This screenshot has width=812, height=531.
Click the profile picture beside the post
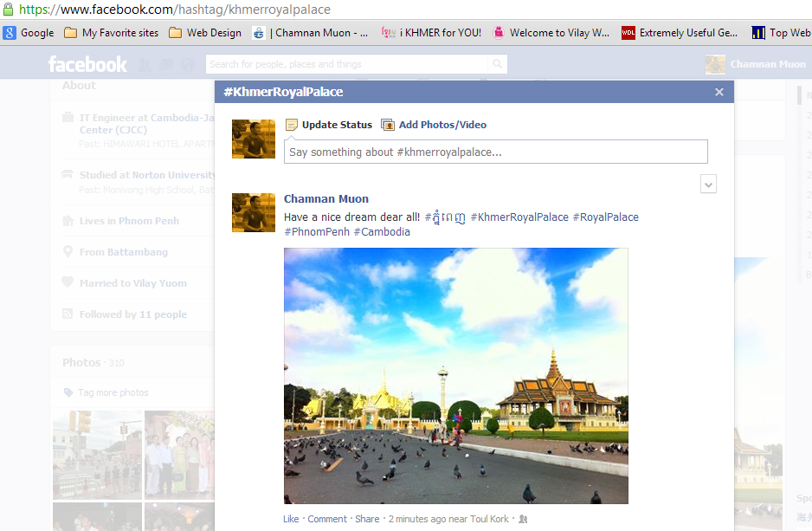tap(254, 212)
